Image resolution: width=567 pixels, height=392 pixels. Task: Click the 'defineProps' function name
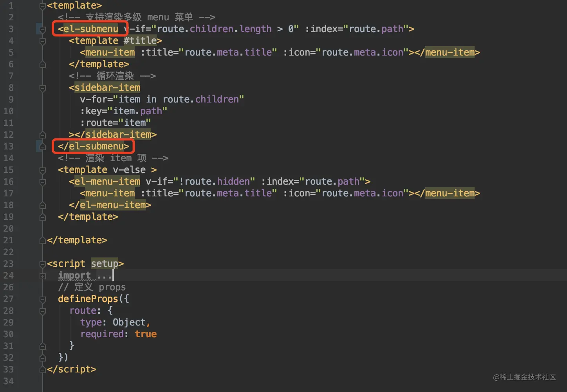[x=88, y=299]
